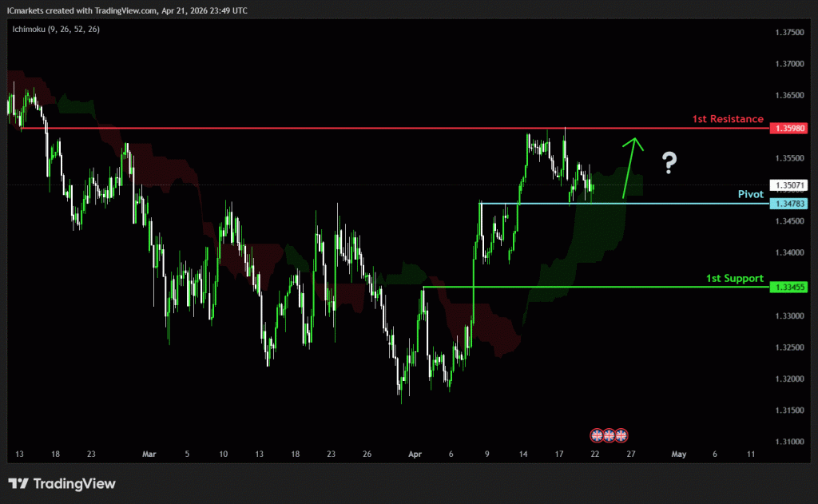
Task: Click the rightmost UK flag event icon
Action: click(x=621, y=435)
